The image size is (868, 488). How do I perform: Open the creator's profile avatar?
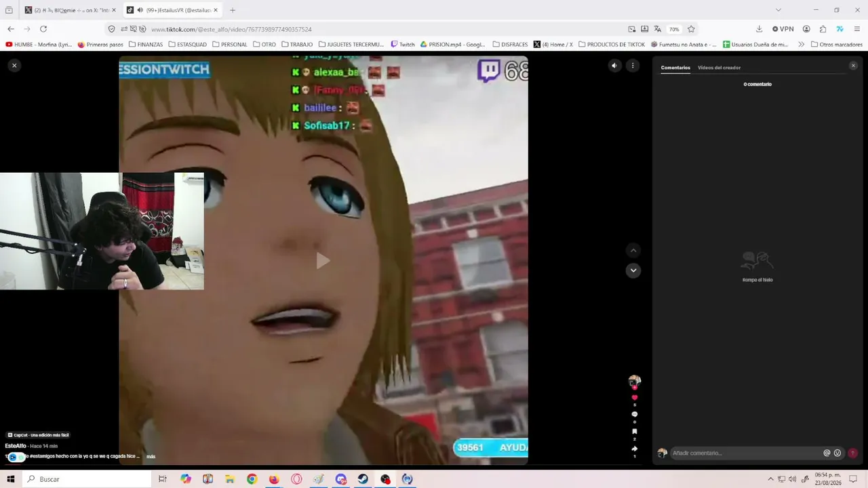[635, 381]
